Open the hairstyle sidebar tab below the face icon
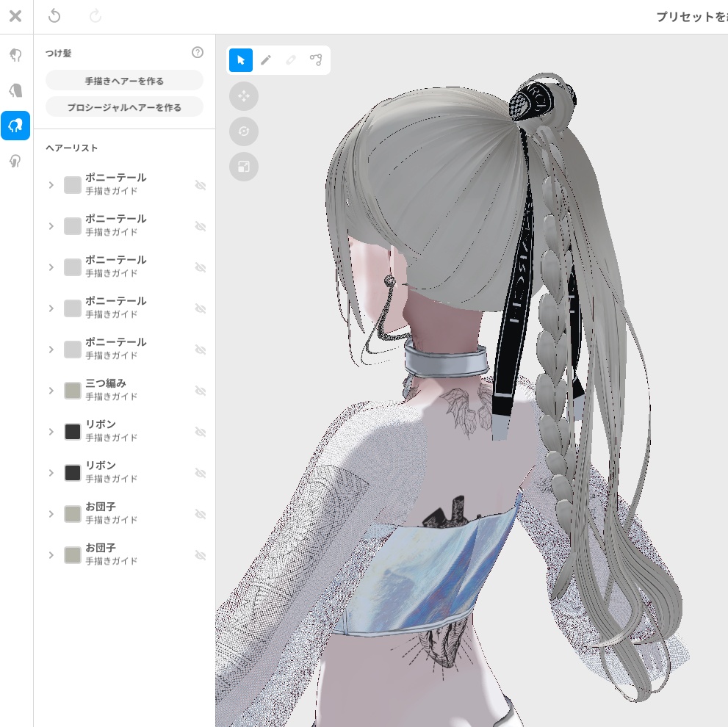This screenshot has height=727, width=728. (x=15, y=126)
